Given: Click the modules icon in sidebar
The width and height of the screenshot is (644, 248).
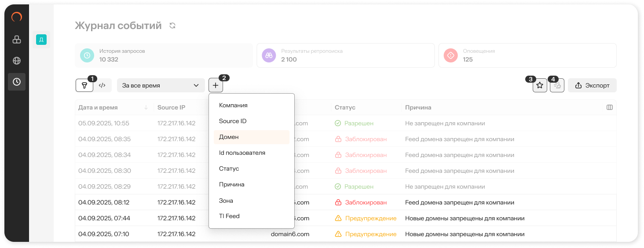Looking at the screenshot, I should pos(17,40).
